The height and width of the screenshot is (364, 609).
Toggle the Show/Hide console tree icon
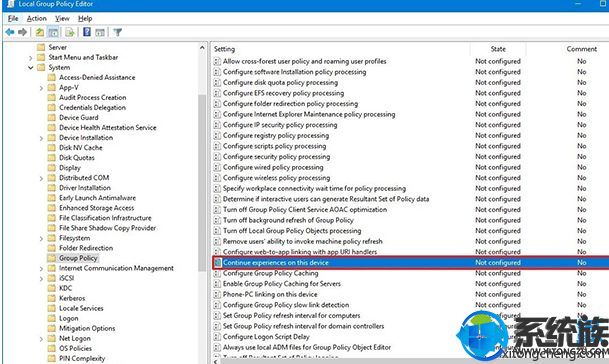coord(53,32)
